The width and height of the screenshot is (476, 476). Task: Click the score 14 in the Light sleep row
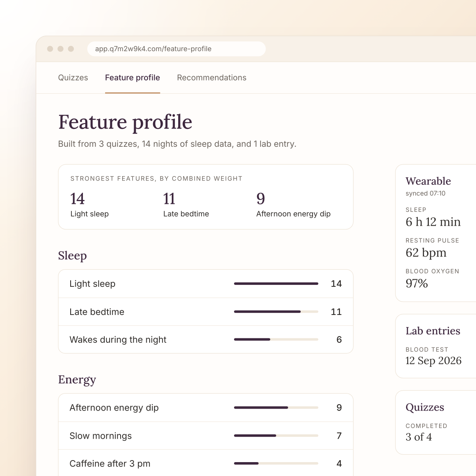(x=336, y=284)
